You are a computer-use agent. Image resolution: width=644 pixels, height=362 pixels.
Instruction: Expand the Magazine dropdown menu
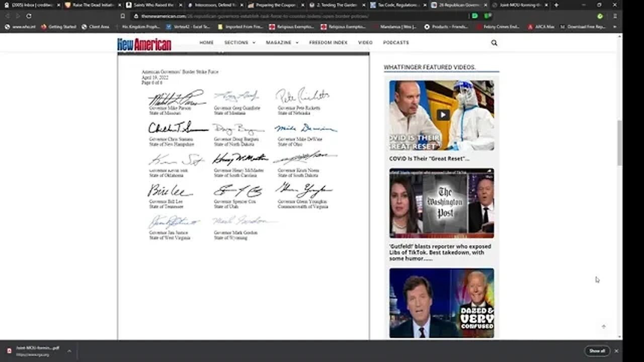(282, 43)
